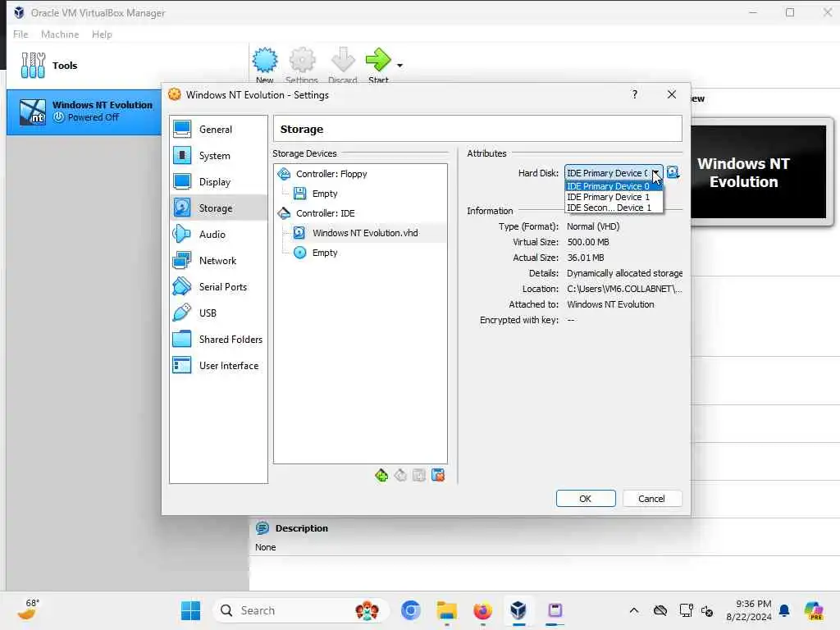Click the Add attachment icon below storage tree
The height and width of the screenshot is (630, 840).
[419, 475]
